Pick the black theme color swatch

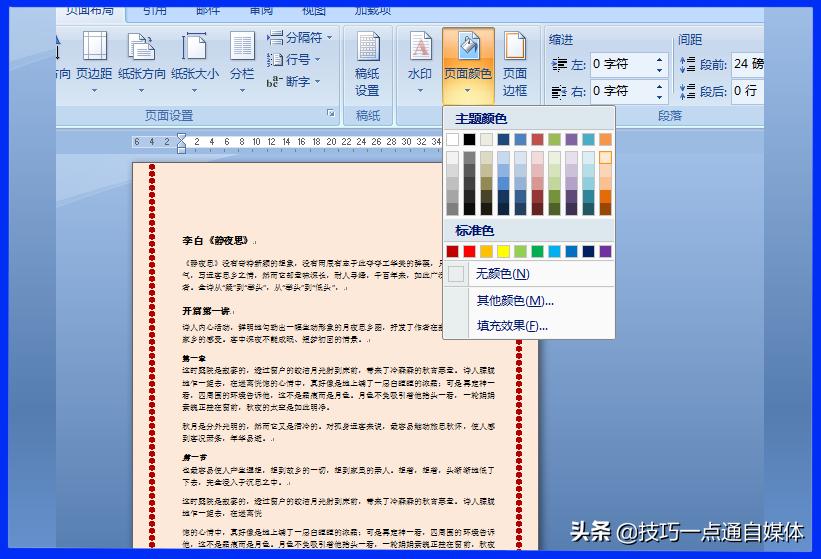coord(470,139)
